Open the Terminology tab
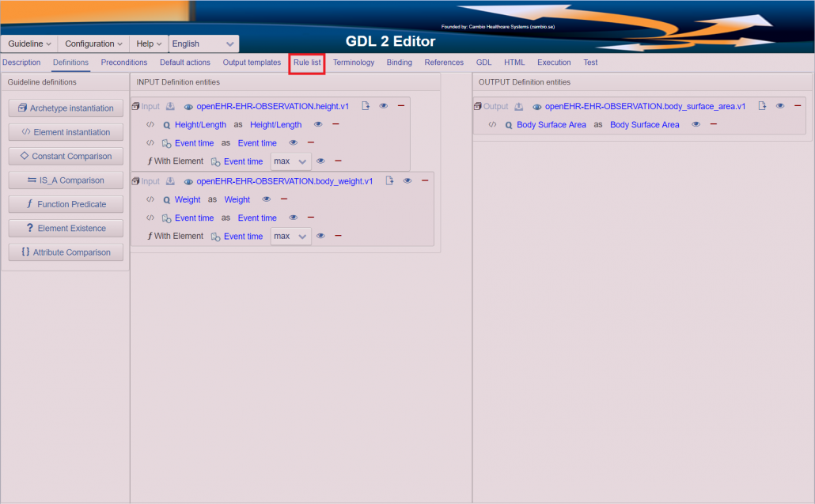 click(353, 63)
